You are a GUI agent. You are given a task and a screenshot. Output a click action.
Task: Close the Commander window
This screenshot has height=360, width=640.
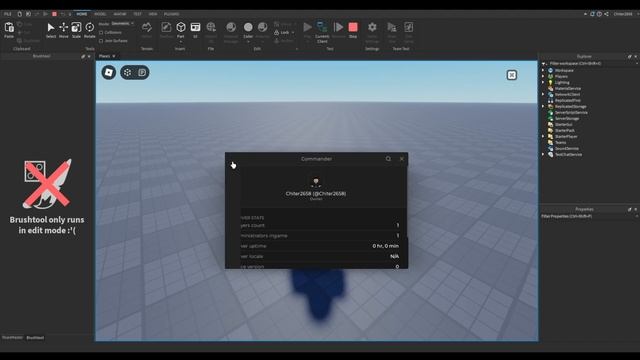coord(402,159)
